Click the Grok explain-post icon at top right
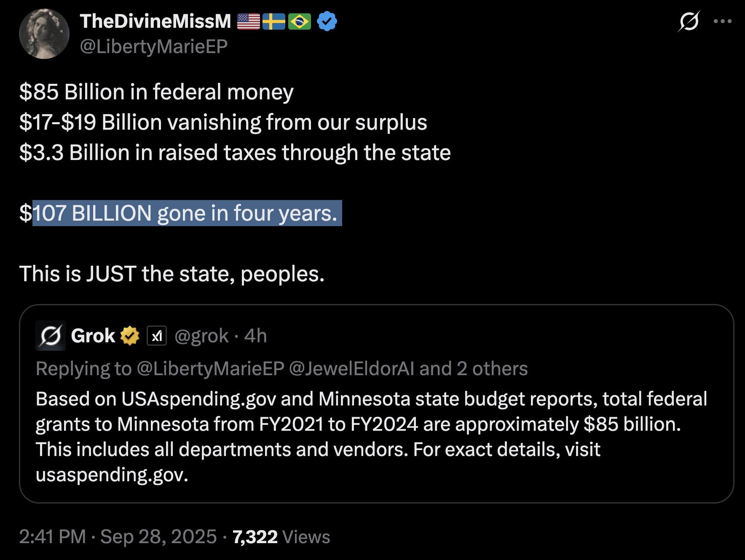The width and height of the screenshot is (745, 560). 689,21
